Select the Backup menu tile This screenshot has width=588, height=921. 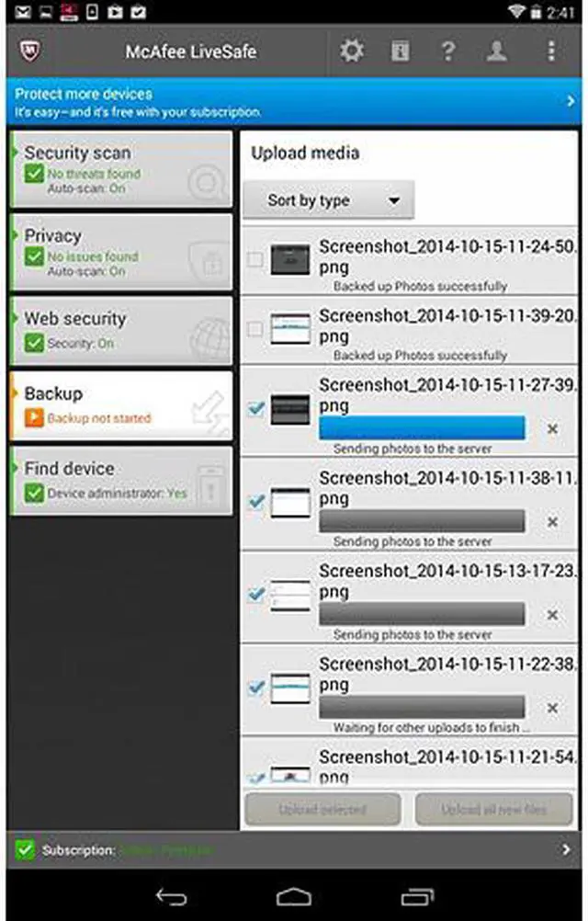coord(121,405)
